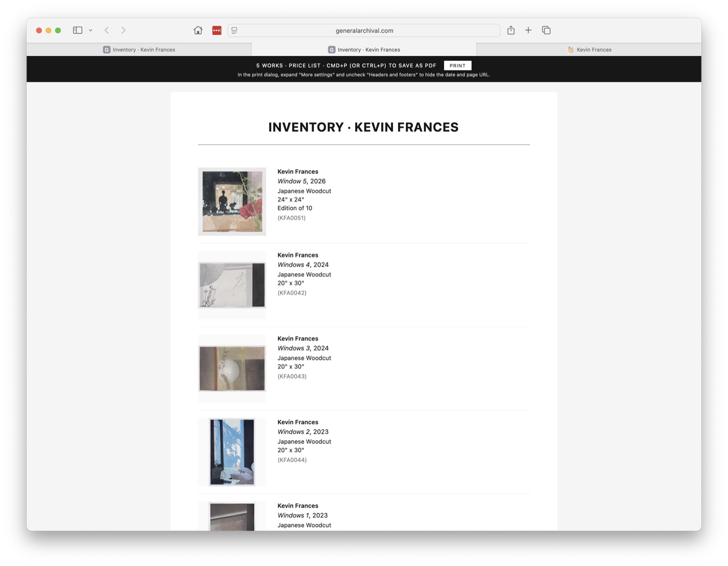Click the Edition of 10 text
Screen dimensions: 728x566
(x=295, y=208)
